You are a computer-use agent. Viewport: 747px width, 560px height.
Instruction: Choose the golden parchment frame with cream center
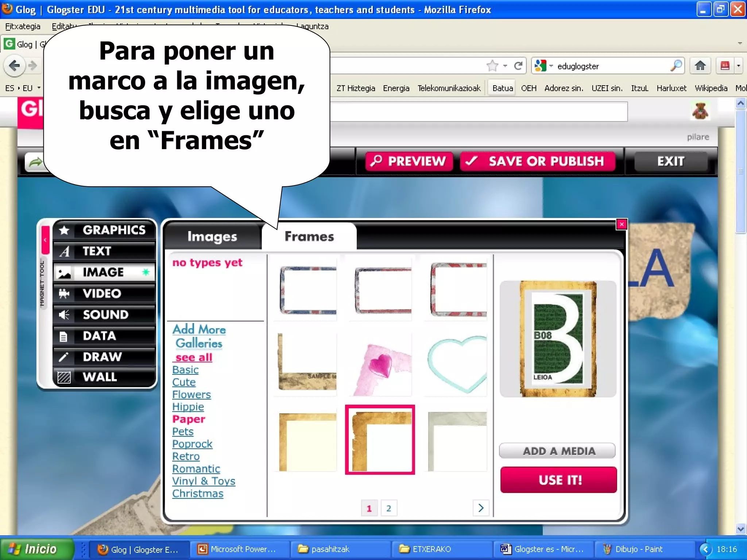(x=306, y=440)
